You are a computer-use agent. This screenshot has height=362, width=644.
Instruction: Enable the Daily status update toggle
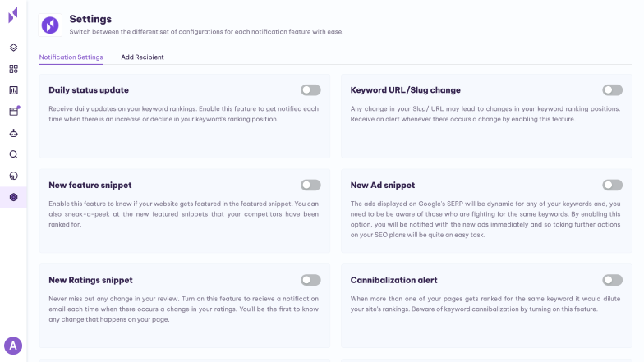click(x=310, y=90)
